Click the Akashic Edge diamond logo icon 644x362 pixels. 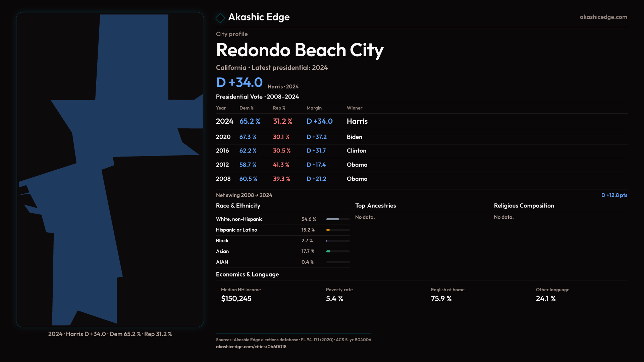220,18
